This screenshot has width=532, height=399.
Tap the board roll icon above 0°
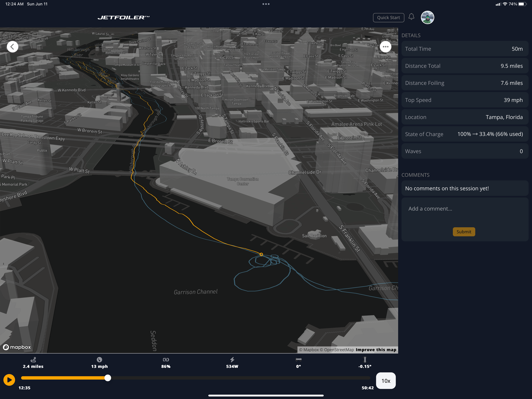(299, 359)
